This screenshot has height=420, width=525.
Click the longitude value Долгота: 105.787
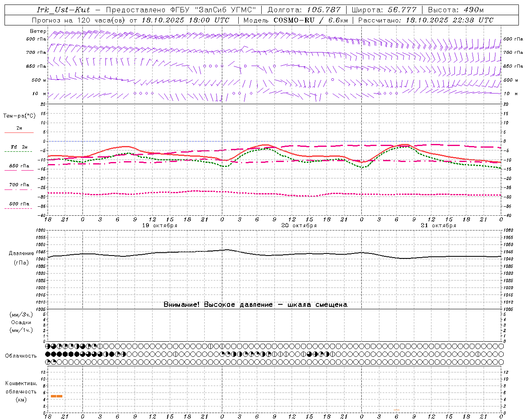click(x=304, y=10)
